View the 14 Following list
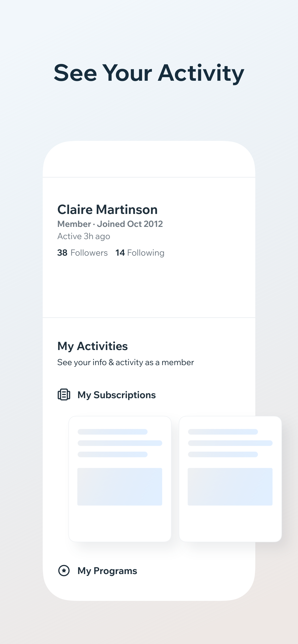 click(x=140, y=253)
